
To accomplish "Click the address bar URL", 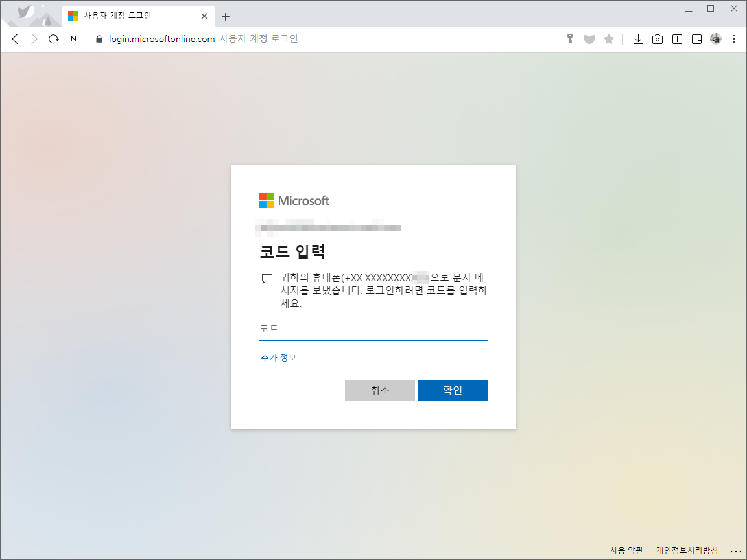I will point(162,39).
